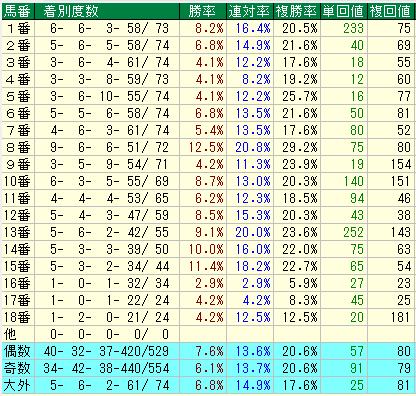Select the 11番 row label
Screen dimensions: 416x396
pos(17,199)
